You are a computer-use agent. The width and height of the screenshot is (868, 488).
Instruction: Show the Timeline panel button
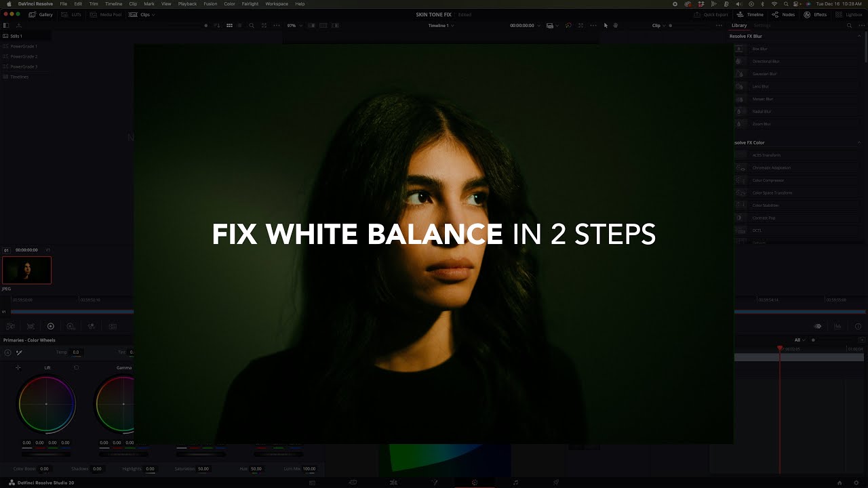click(751, 14)
